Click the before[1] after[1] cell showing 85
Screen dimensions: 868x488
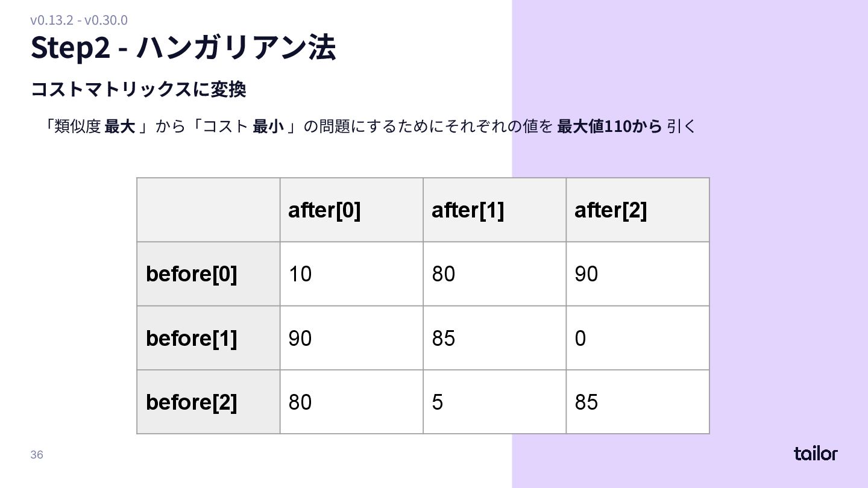pos(494,338)
